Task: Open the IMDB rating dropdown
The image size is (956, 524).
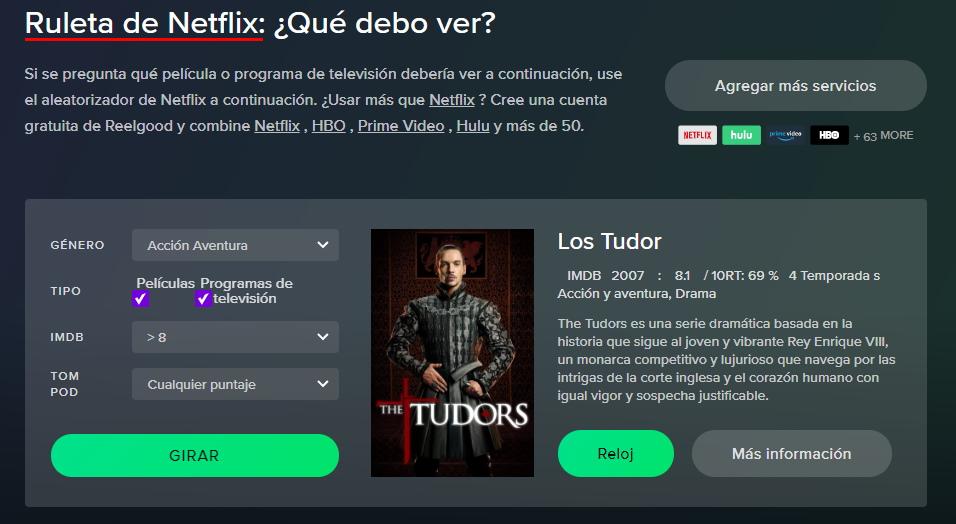Action: coord(235,337)
